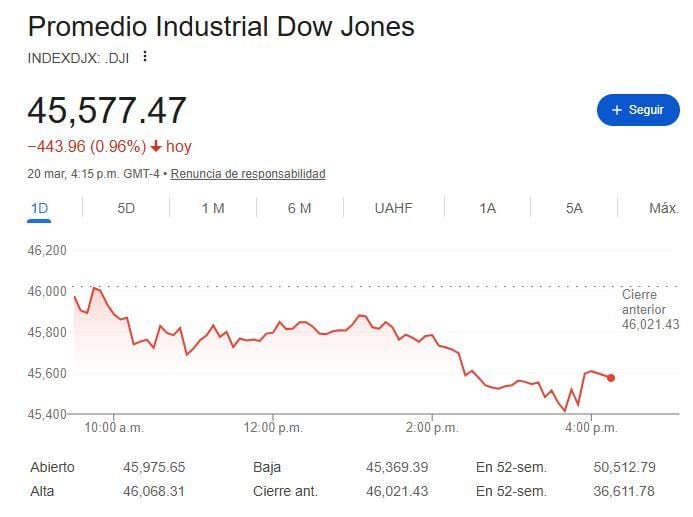Click the red down arrow next to hoy
The height and width of the screenshot is (517, 693).
pyautogui.click(x=156, y=147)
